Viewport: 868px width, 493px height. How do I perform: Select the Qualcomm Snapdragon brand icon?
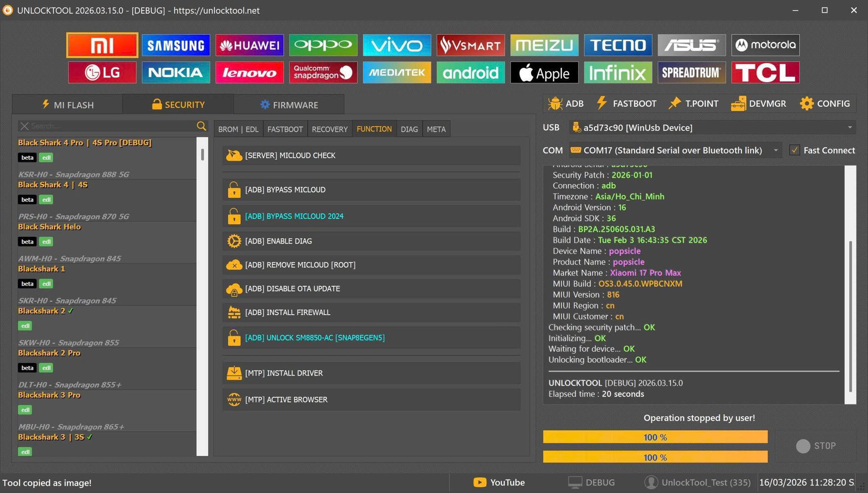click(323, 72)
